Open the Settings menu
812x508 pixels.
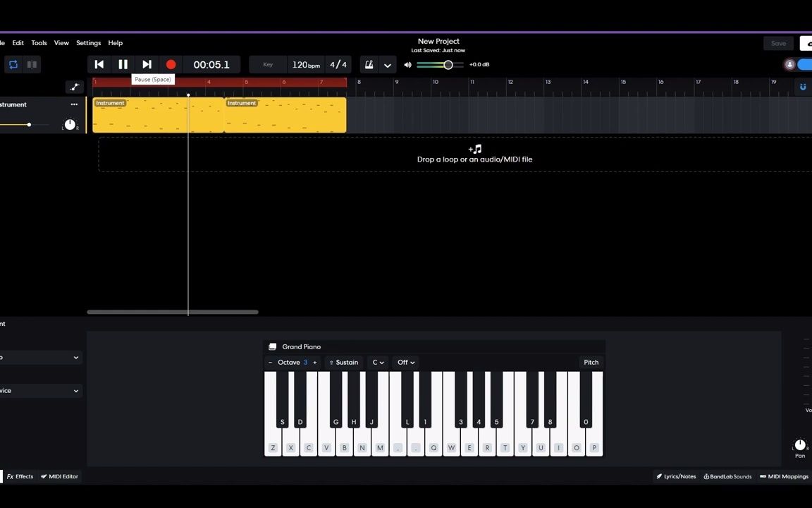coord(88,43)
